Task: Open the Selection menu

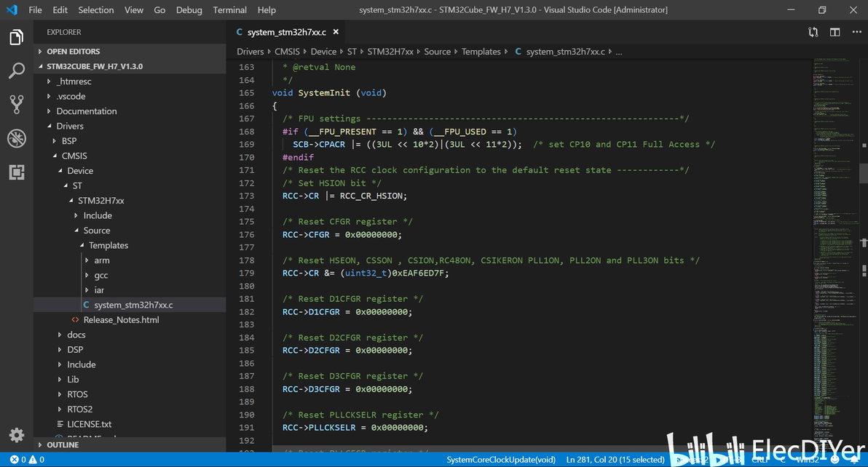Action: coord(95,10)
